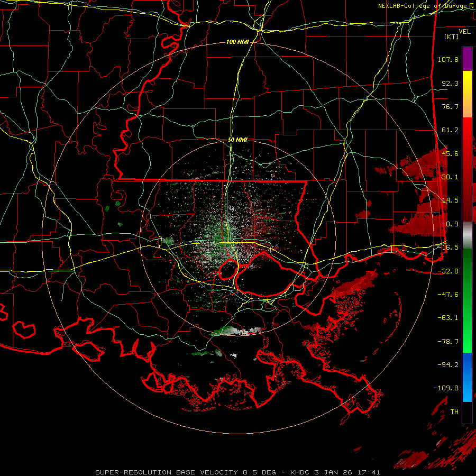Click the [KT] units label
The image size is (476, 476).
click(451, 36)
